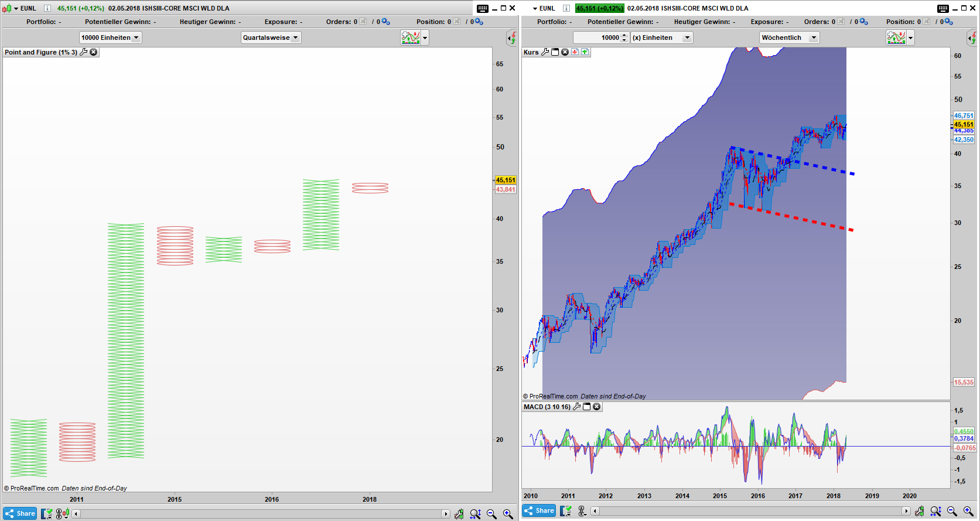The width and height of the screenshot is (980, 521).
Task: Click right scroll arrow of right chart scrollbar
Action: pyautogui.click(x=906, y=511)
